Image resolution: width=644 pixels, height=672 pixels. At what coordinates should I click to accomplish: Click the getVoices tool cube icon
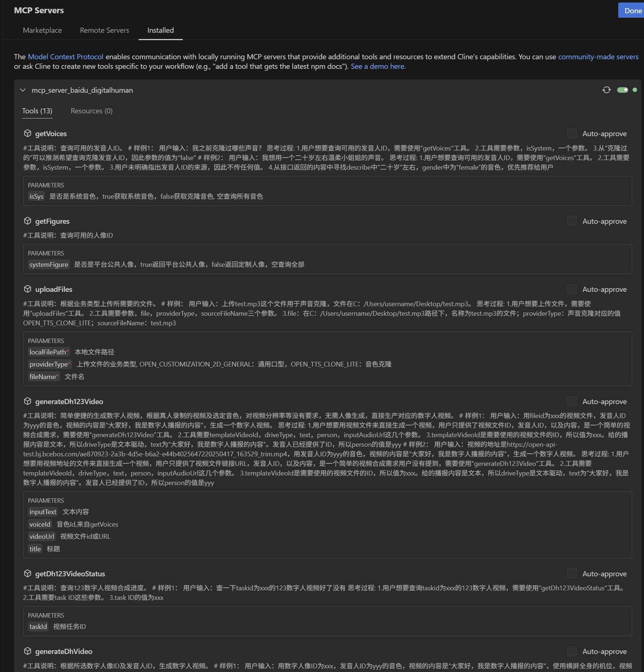coord(28,133)
